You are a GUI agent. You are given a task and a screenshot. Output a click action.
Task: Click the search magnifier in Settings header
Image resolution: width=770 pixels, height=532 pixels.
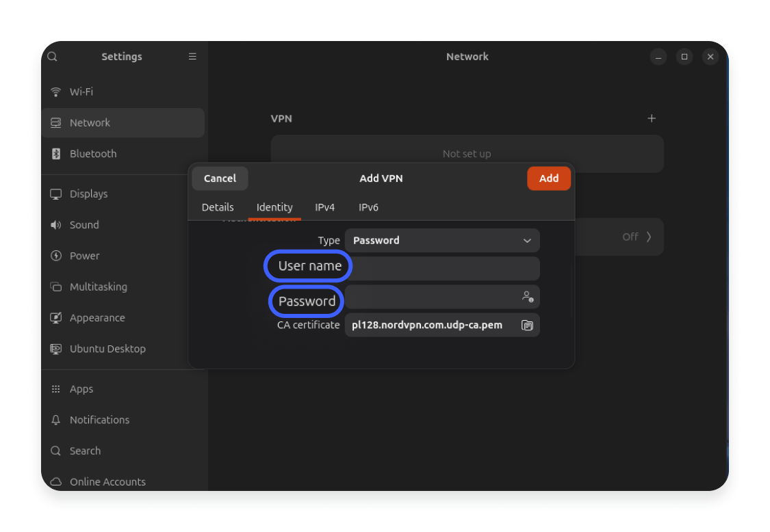tap(52, 57)
